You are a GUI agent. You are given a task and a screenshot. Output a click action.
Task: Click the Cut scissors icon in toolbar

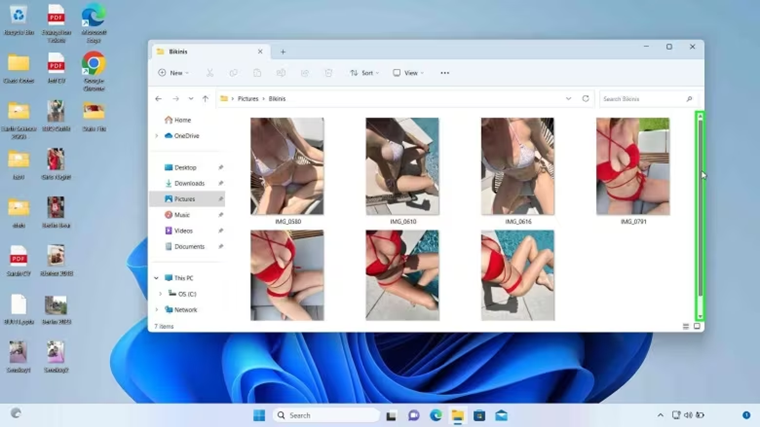tap(210, 73)
